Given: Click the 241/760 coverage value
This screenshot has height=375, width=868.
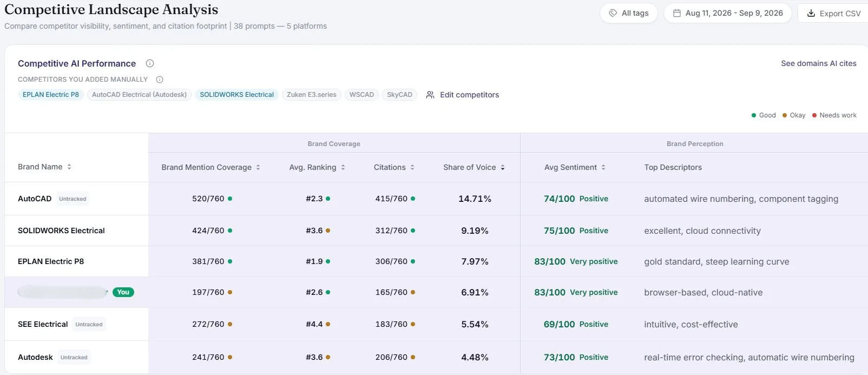Looking at the screenshot, I should (x=208, y=357).
